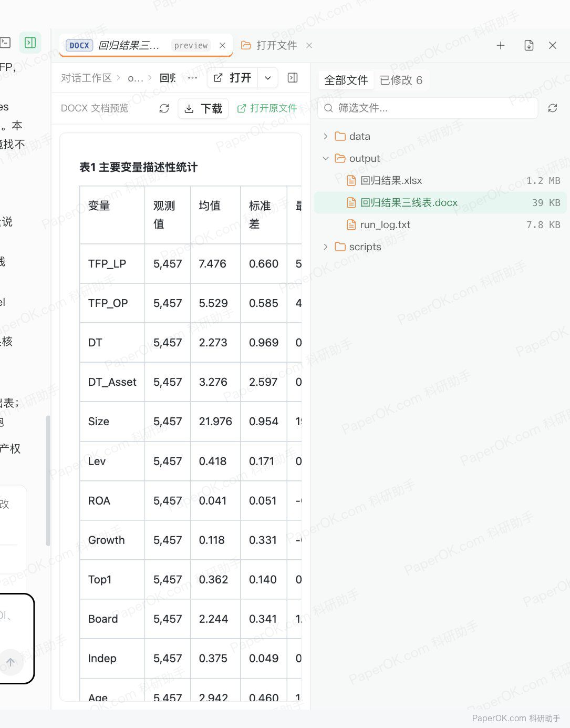Click the data folder name
Viewport: 570px width, 728px height.
pyautogui.click(x=360, y=136)
